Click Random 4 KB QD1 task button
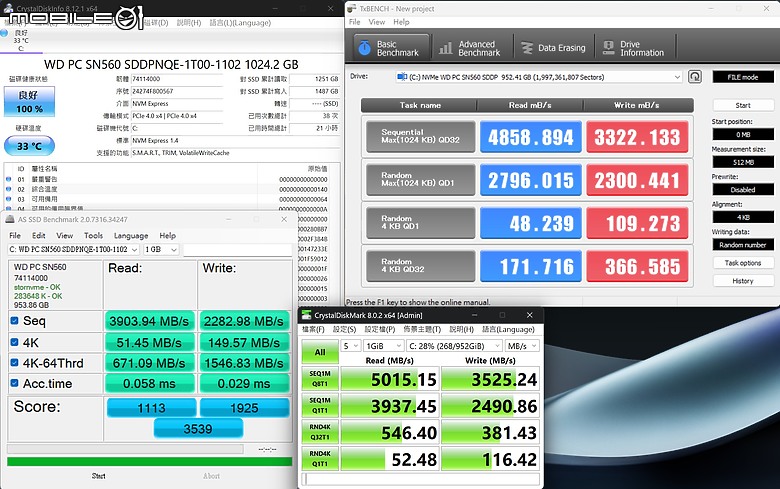This screenshot has width=780, height=489. [x=421, y=222]
